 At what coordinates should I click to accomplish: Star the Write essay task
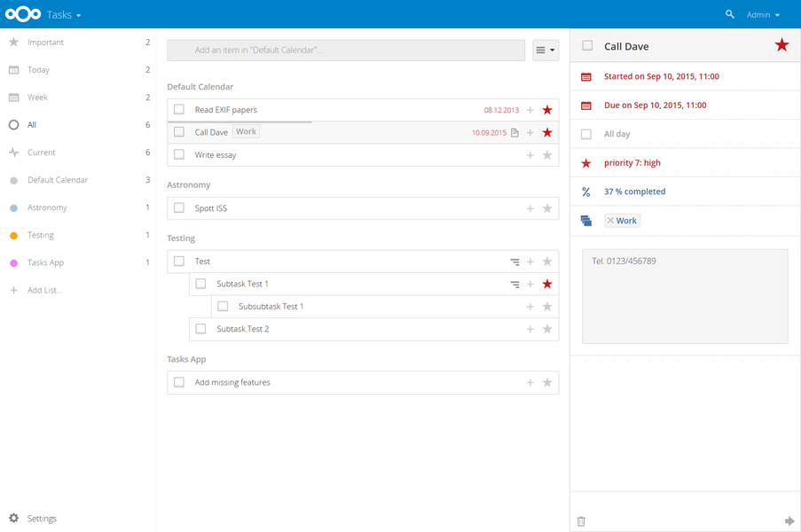(x=547, y=154)
